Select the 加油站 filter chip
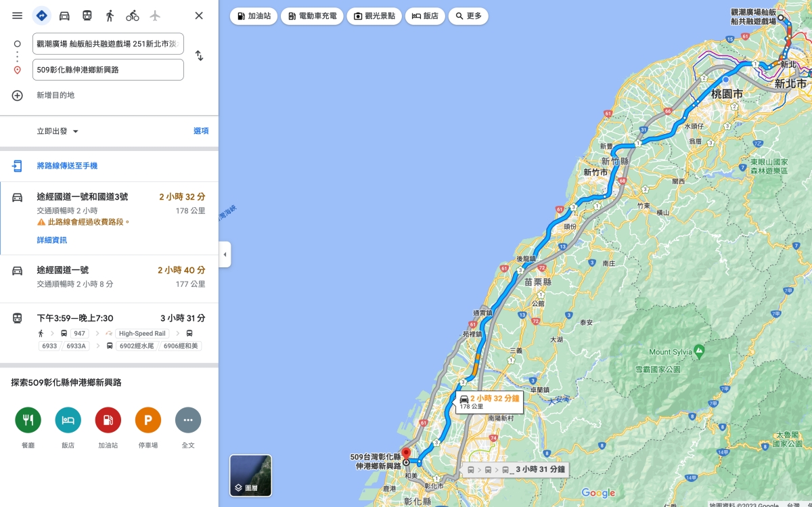 tap(254, 16)
